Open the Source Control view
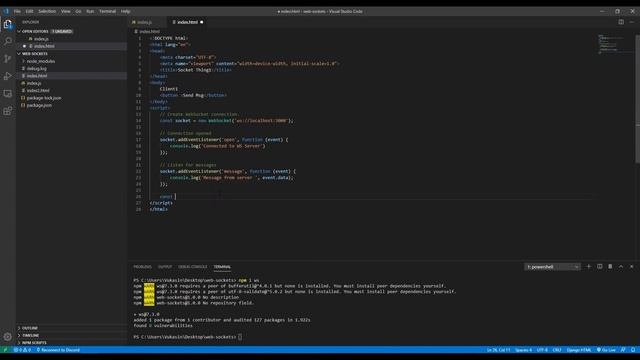 click(x=7, y=59)
